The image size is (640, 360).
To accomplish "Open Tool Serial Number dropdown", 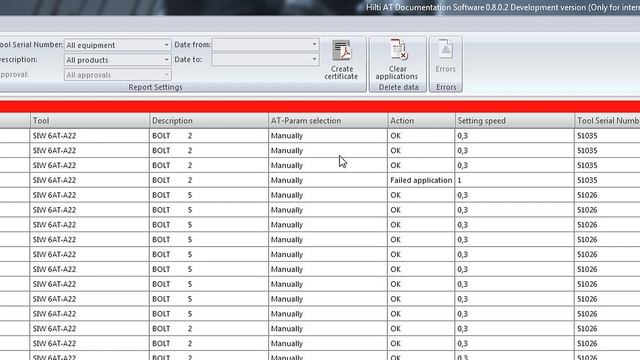I will (166, 44).
